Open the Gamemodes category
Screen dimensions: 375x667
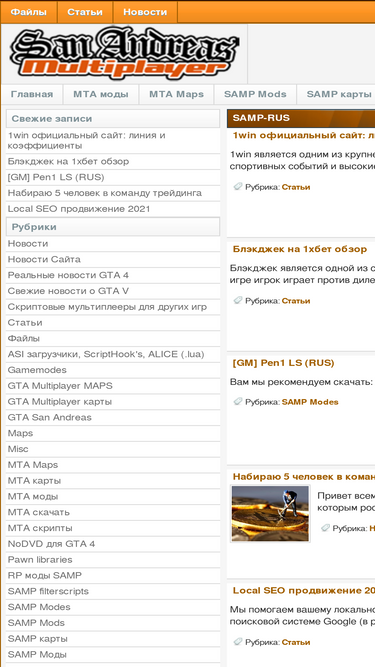(x=37, y=370)
